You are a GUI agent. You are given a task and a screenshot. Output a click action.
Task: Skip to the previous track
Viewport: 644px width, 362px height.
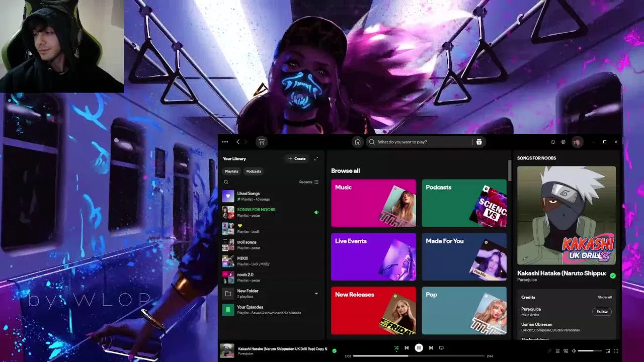[x=407, y=347]
